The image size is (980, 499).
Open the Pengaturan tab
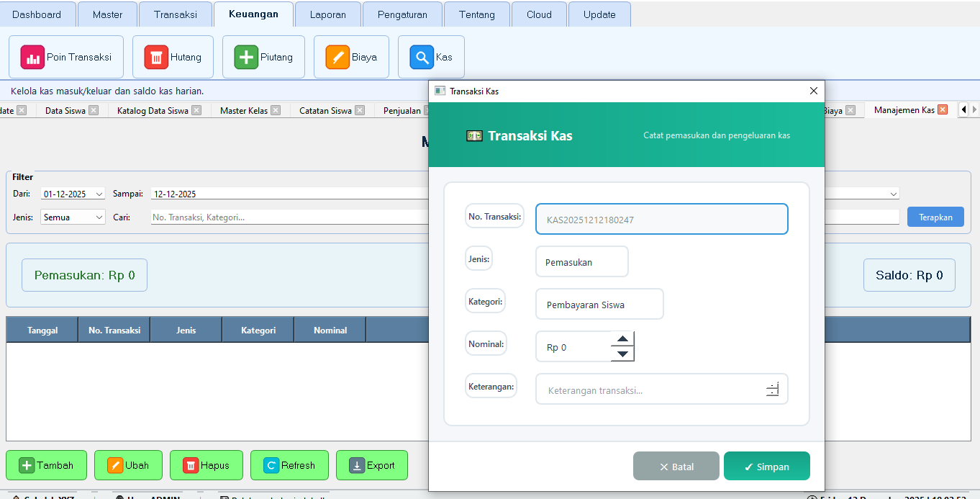[x=402, y=14]
